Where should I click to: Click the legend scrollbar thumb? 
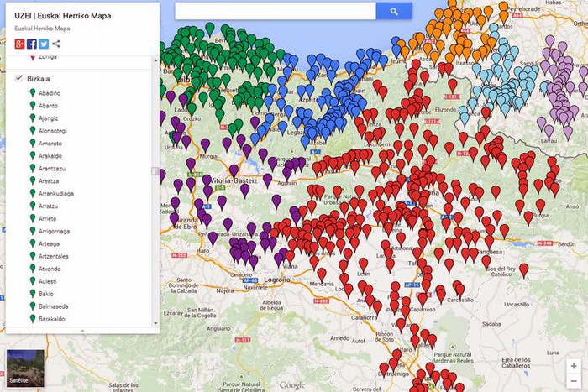tap(155, 171)
